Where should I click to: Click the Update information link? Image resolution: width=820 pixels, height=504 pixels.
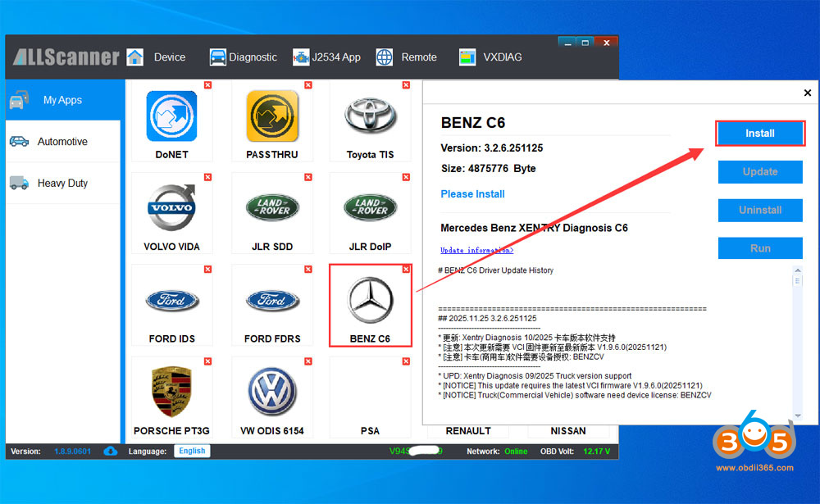point(476,251)
